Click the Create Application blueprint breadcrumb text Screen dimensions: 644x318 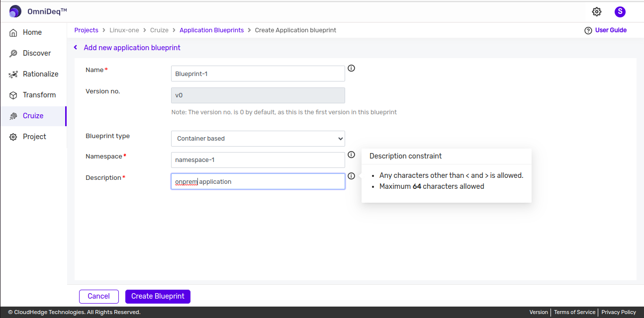coord(295,30)
